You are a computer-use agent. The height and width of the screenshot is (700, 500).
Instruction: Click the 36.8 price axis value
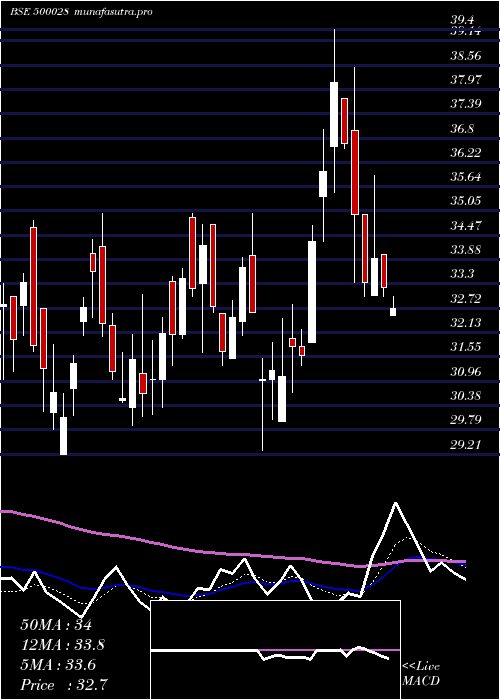click(x=462, y=129)
